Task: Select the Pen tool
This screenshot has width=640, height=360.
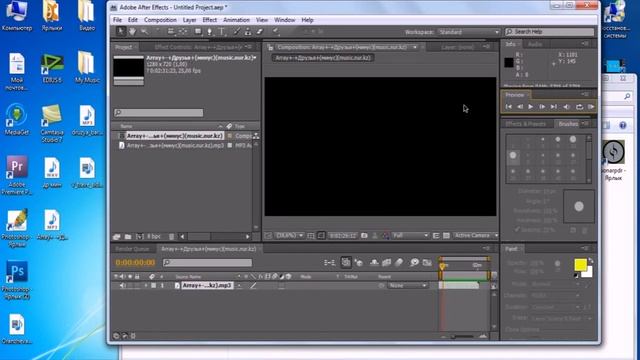Action: [209, 31]
